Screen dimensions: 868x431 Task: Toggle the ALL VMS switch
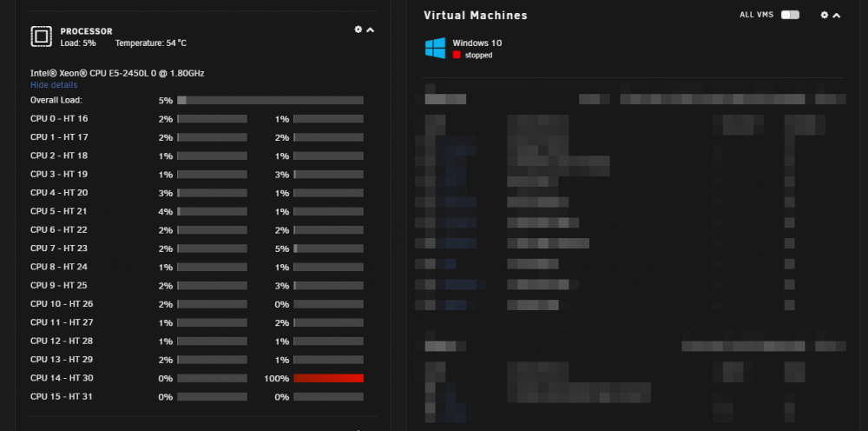pos(790,15)
